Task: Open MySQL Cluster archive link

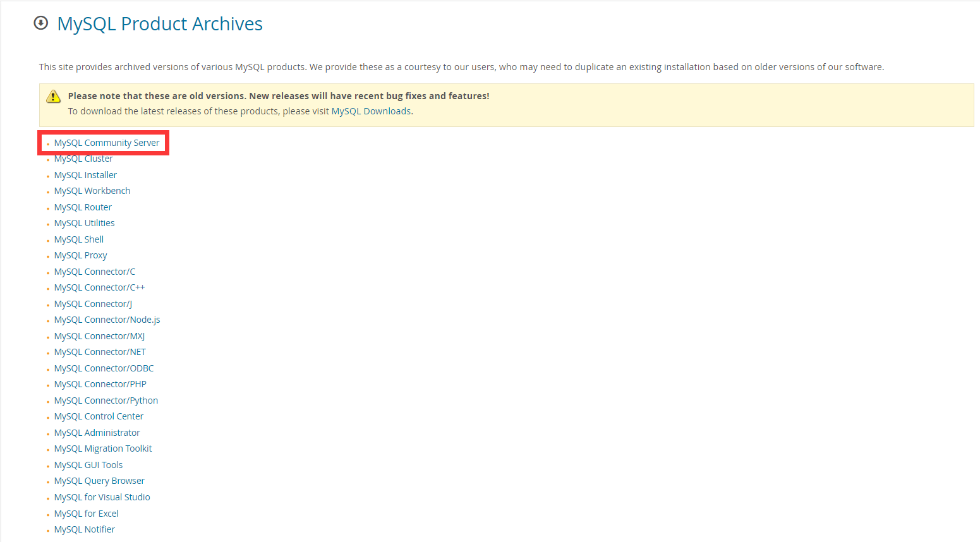Action: coord(83,159)
